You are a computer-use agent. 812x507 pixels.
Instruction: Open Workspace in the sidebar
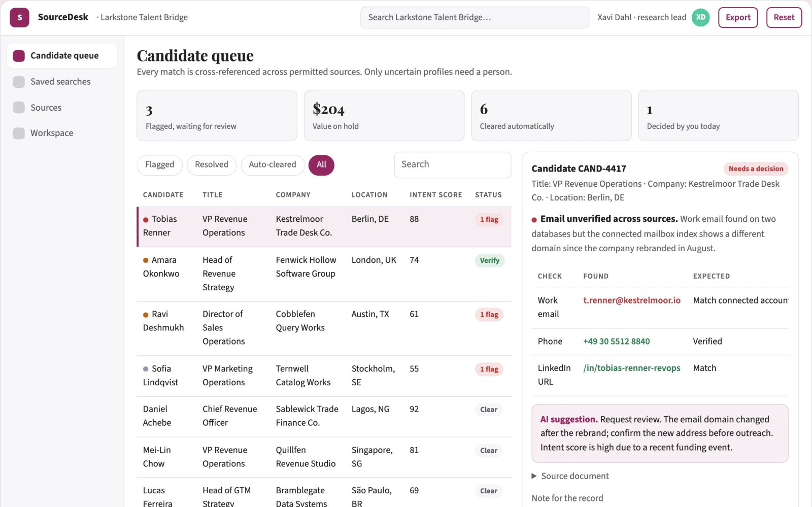tap(62, 133)
